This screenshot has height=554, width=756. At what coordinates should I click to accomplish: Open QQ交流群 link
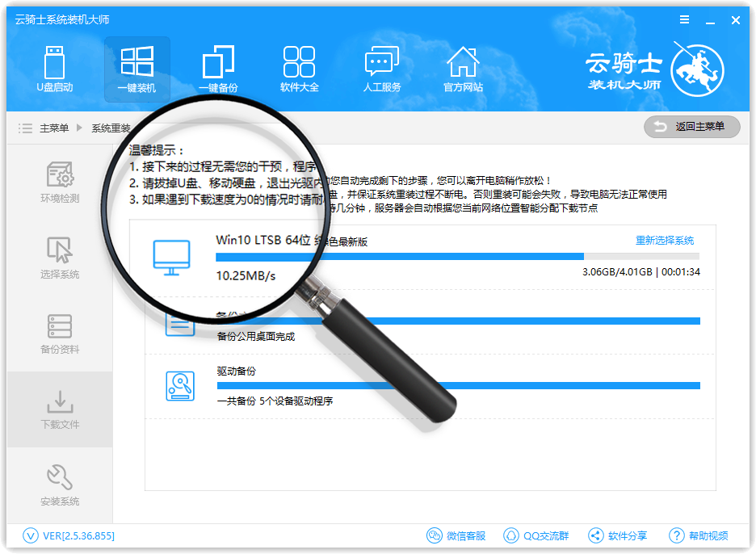pos(546,535)
